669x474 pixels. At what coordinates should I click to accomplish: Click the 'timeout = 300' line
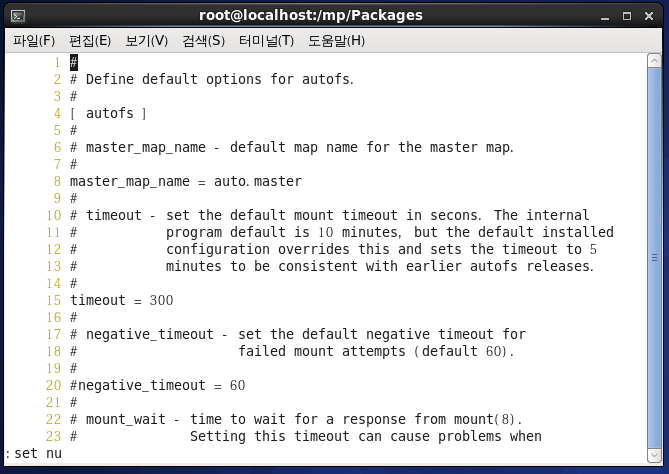122,300
